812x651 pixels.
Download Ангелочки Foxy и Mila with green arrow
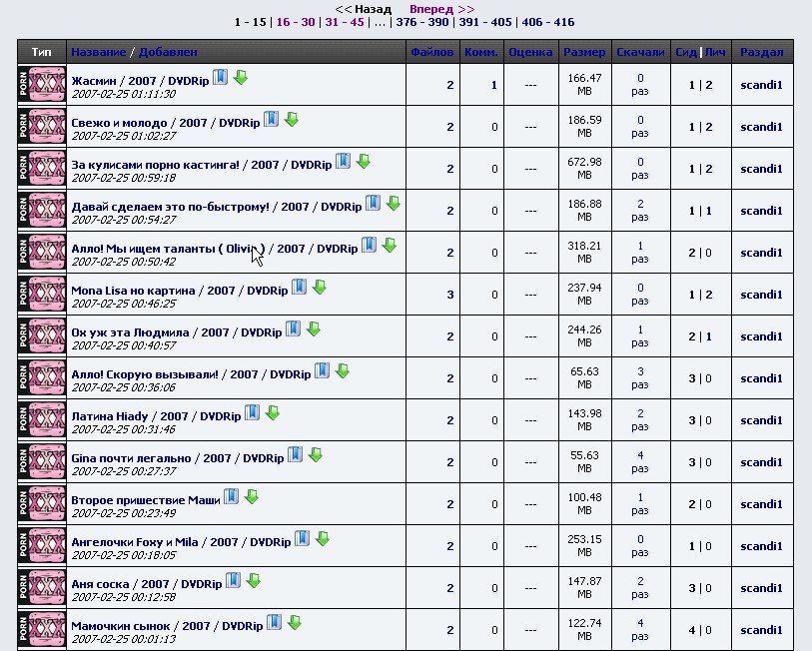pos(323,538)
